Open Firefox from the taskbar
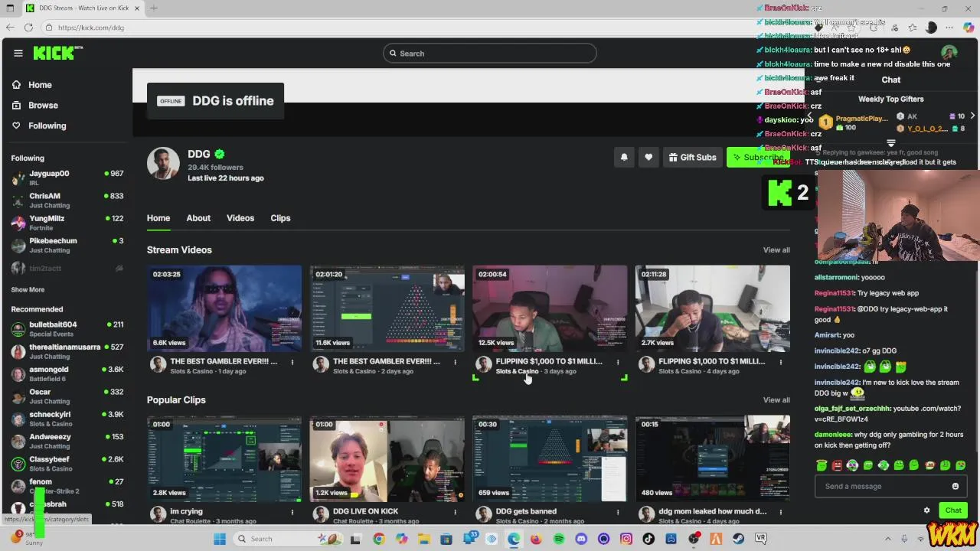The width and height of the screenshot is (980, 551). pyautogui.click(x=536, y=539)
